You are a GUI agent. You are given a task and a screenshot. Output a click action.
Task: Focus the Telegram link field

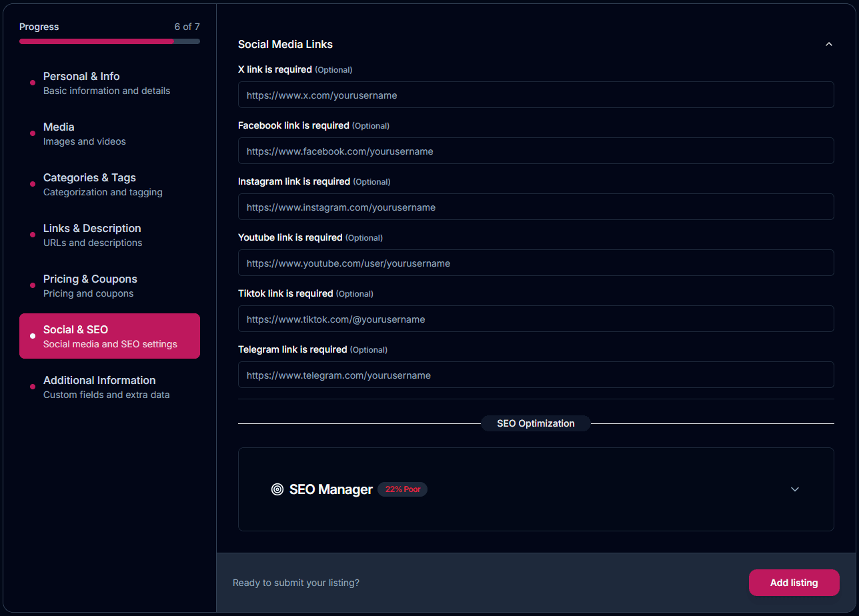[536, 375]
